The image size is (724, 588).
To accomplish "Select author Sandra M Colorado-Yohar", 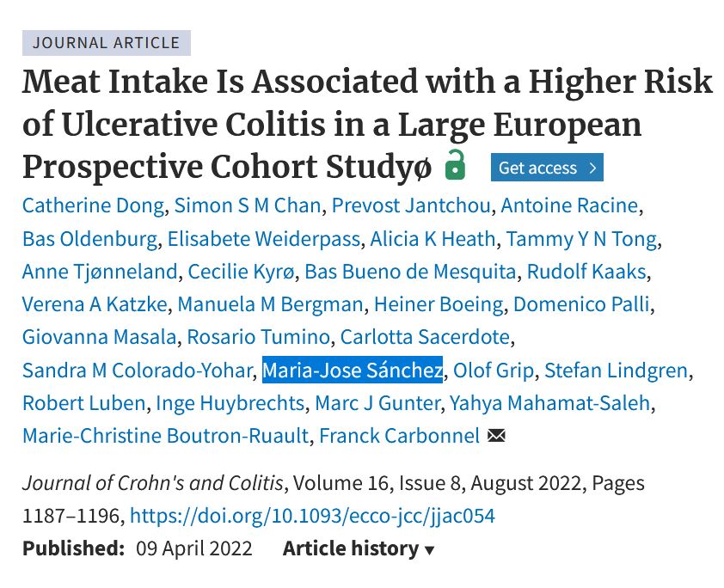I will [x=137, y=371].
